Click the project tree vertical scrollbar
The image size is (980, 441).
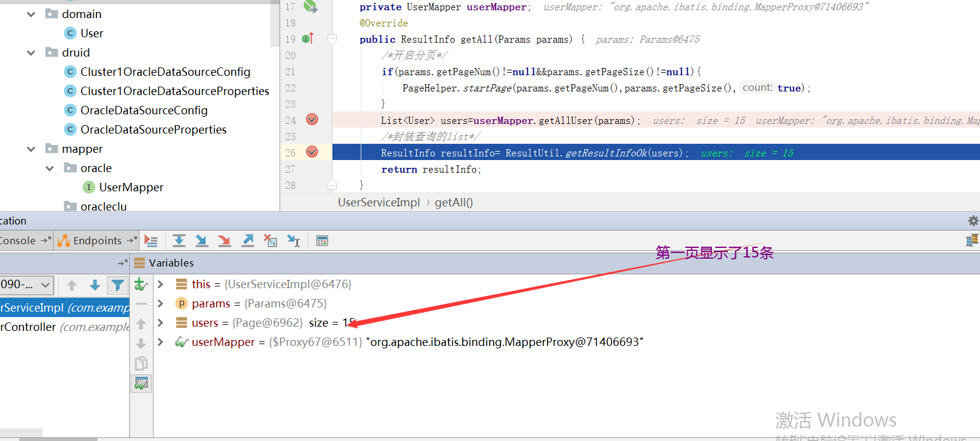point(274,24)
